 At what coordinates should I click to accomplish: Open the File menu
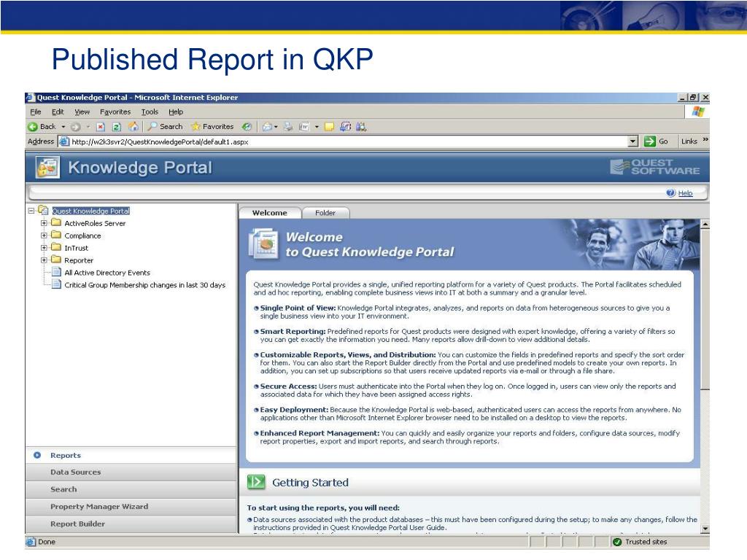click(36, 112)
